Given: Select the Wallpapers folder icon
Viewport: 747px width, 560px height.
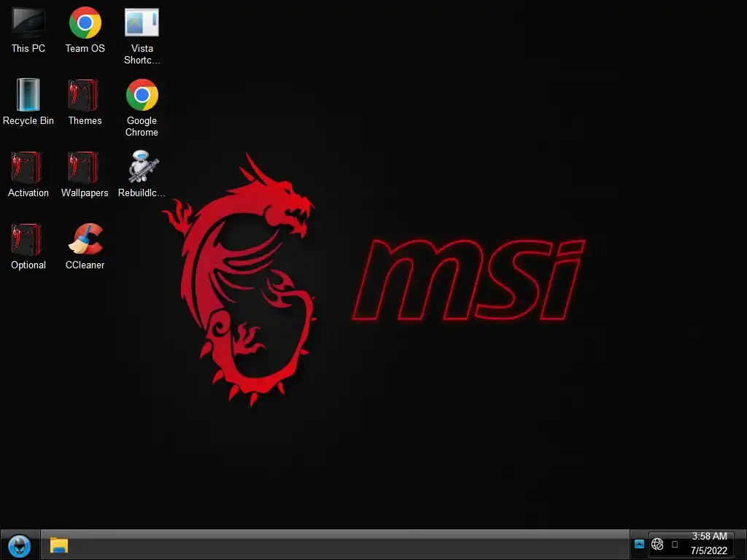Looking at the screenshot, I should coord(85,174).
